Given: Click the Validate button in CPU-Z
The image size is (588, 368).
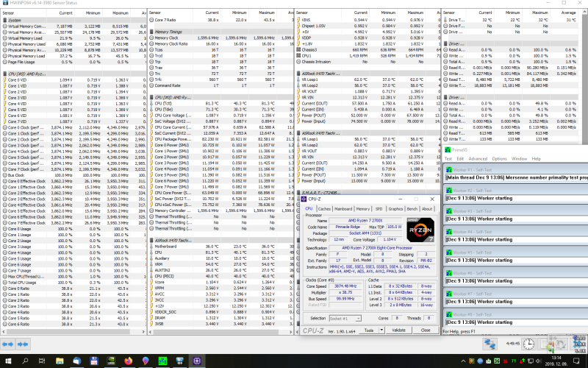Looking at the screenshot, I should [398, 330].
